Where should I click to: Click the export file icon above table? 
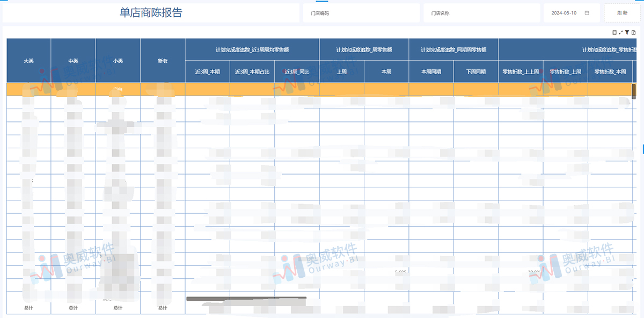pos(633,33)
